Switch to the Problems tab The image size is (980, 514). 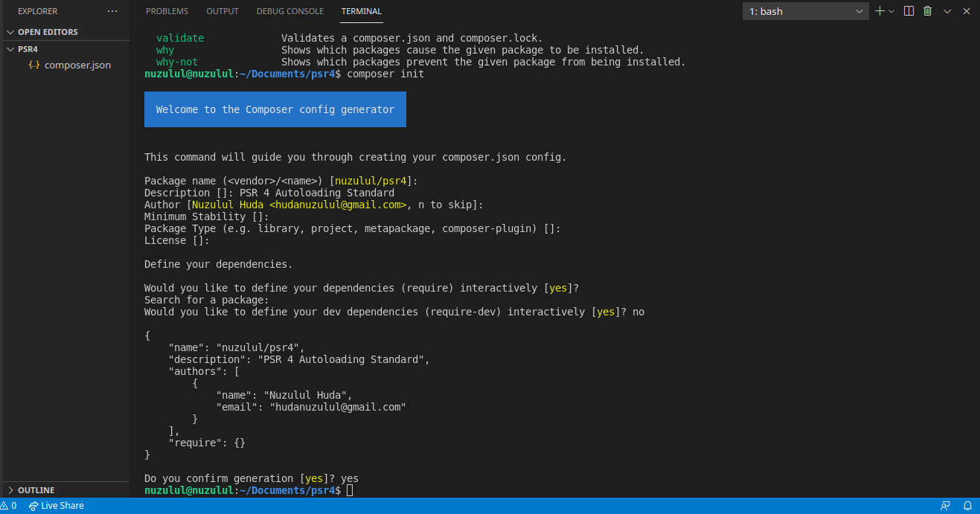coord(167,11)
